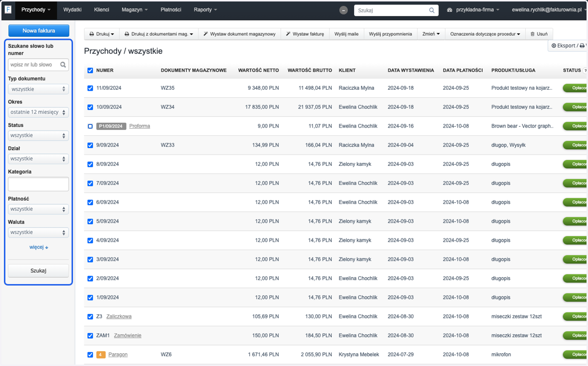Viewport: 588px width, 366px height.
Task: Open the Paragon document link
Action: [118, 355]
